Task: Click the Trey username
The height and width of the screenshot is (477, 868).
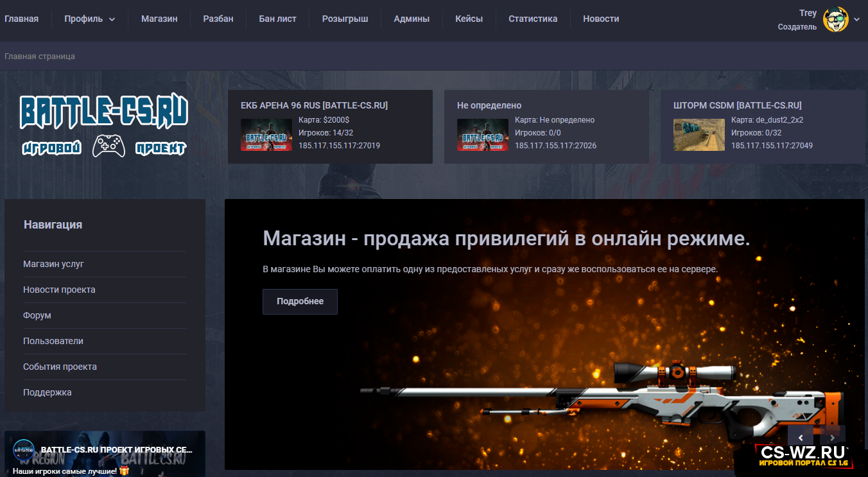Action: tap(808, 13)
